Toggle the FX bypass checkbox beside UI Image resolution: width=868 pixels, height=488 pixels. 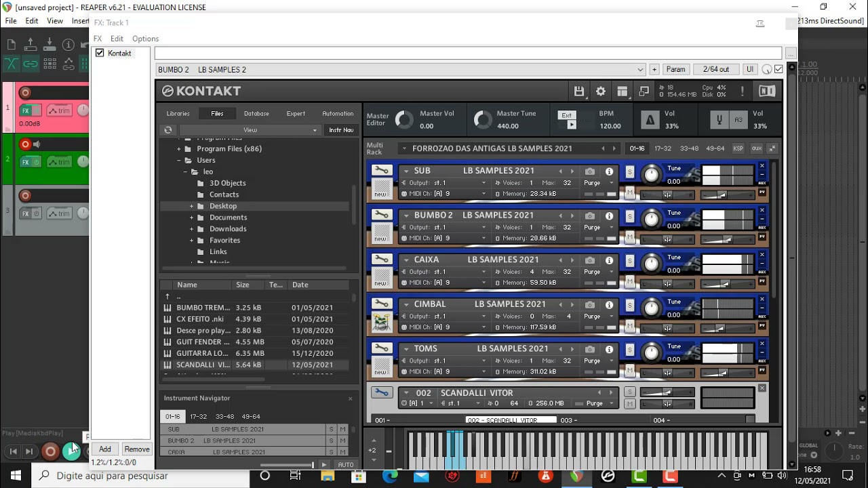point(778,69)
